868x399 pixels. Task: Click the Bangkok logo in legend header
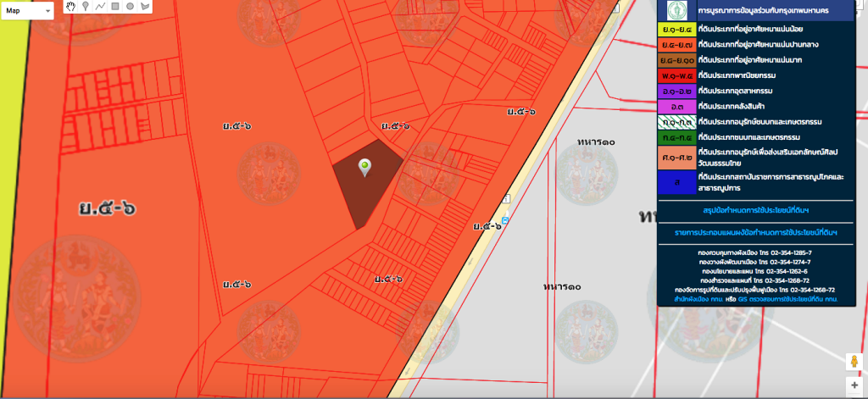pyautogui.click(x=676, y=10)
